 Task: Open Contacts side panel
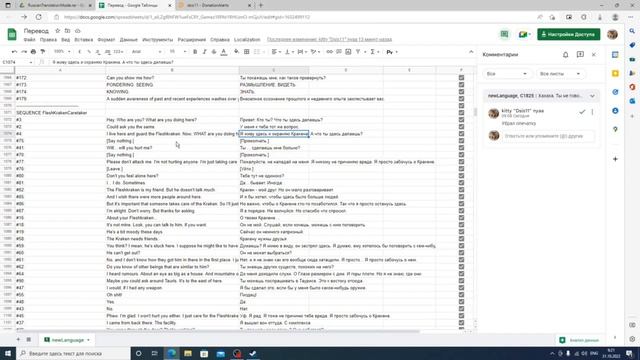(x=615, y=111)
